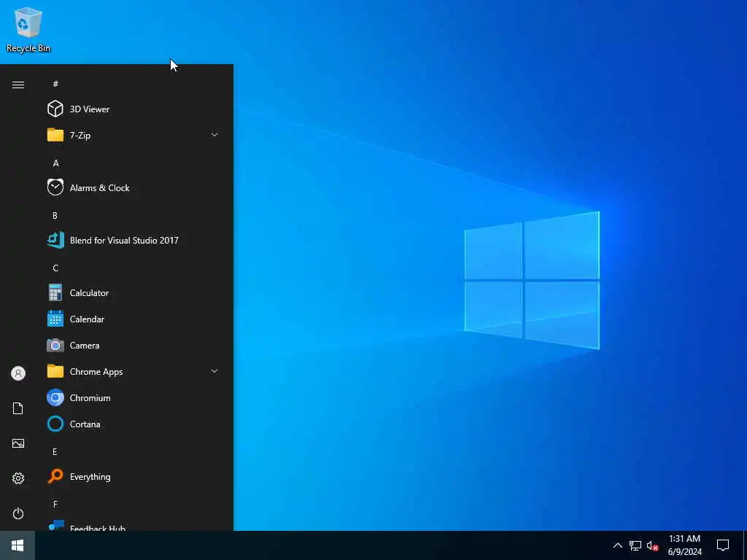747x560 pixels.
Task: Click the Windows Start button
Action: click(18, 545)
